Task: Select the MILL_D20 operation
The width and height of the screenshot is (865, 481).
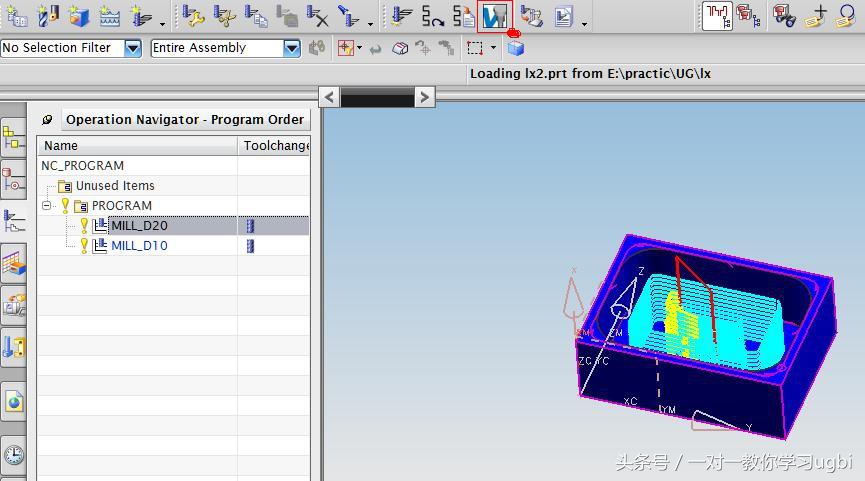Action: tap(139, 226)
